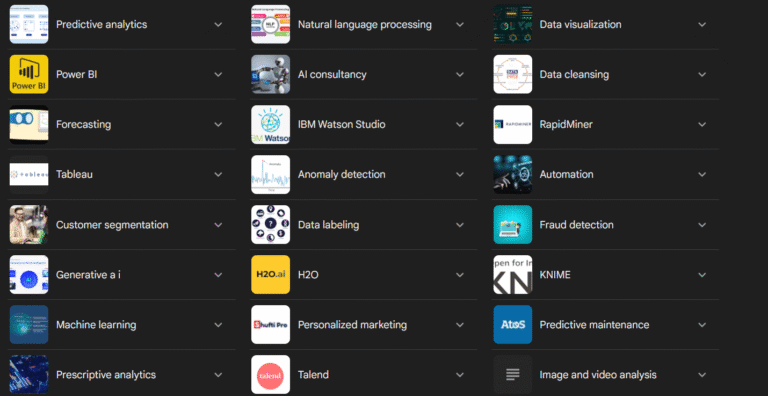This screenshot has width=768, height=396.
Task: Select the Tableau logo thumbnail
Action: (x=29, y=174)
